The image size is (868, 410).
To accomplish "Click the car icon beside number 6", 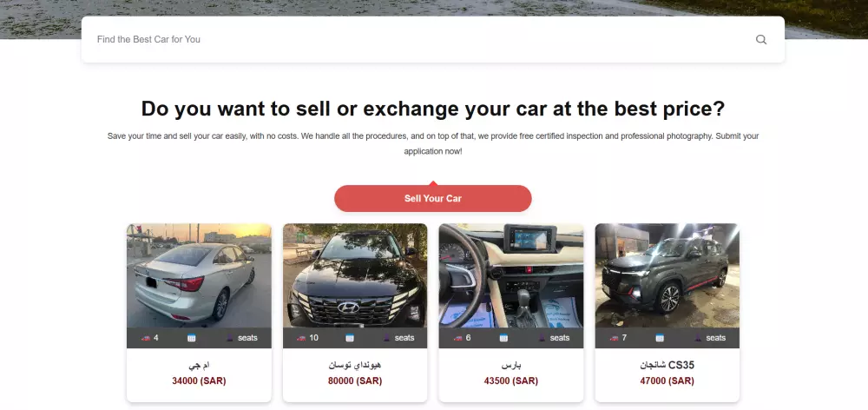I will (x=458, y=337).
